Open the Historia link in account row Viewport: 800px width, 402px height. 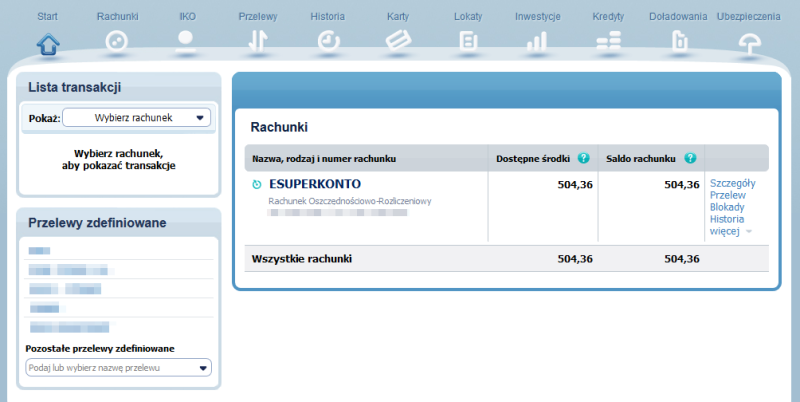(727, 219)
